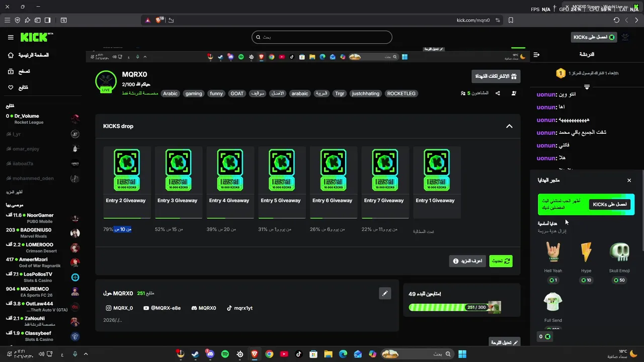Click the upload panel (تحميل اللوحة) button
Viewport: 644px width, 362px height.
505,342
